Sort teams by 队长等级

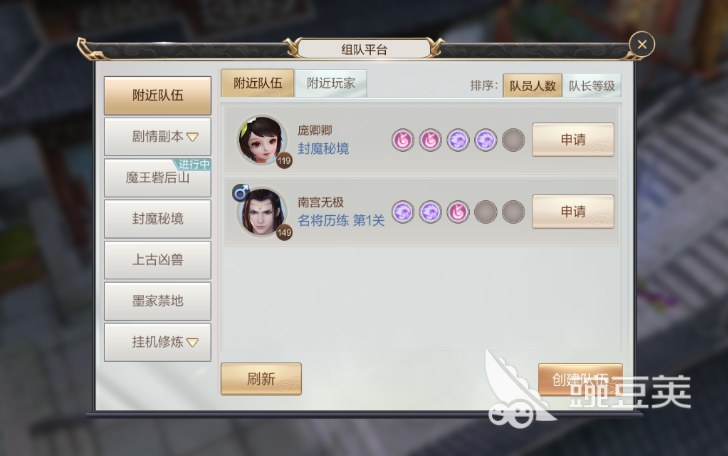pyautogui.click(x=592, y=85)
